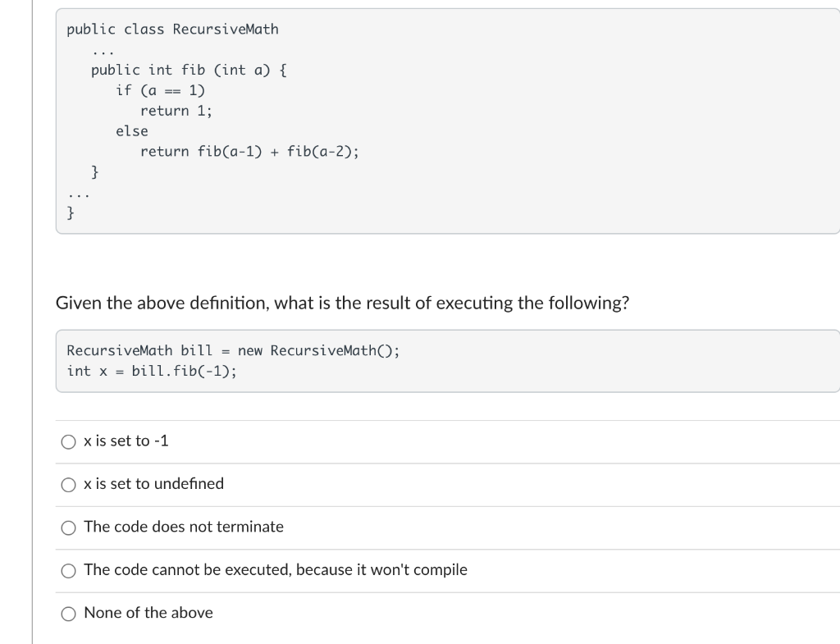This screenshot has width=840, height=644.
Task: Select the "x is set to undefined" radio button
Action: click(68, 485)
